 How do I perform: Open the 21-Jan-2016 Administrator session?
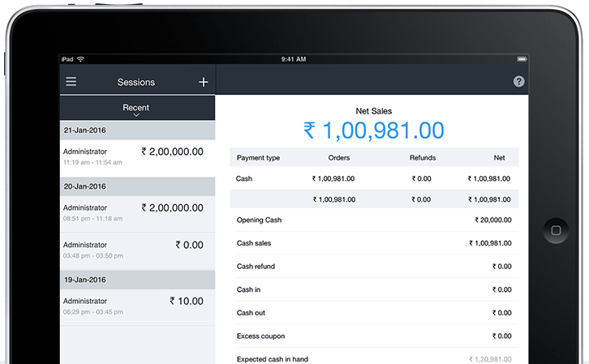tap(137, 156)
